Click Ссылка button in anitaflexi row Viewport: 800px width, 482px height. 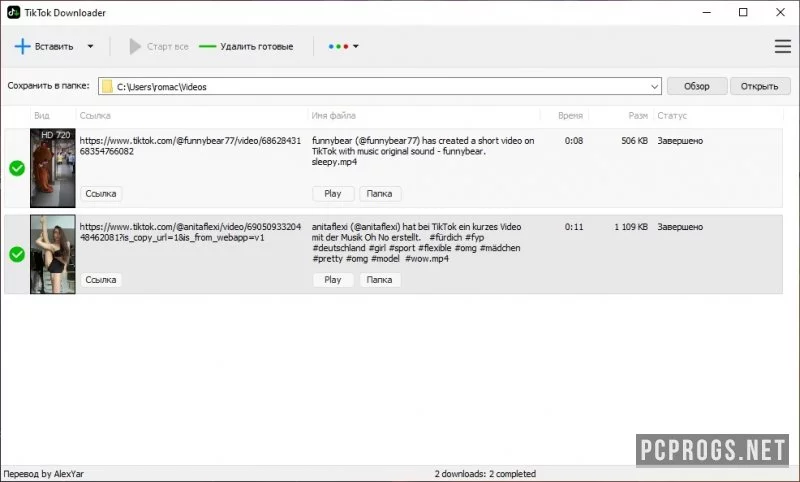point(101,280)
